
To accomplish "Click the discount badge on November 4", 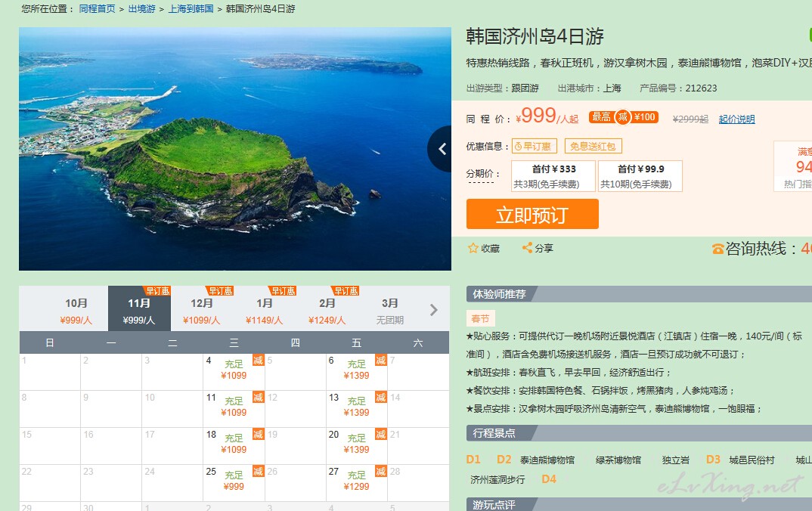I will tap(258, 361).
